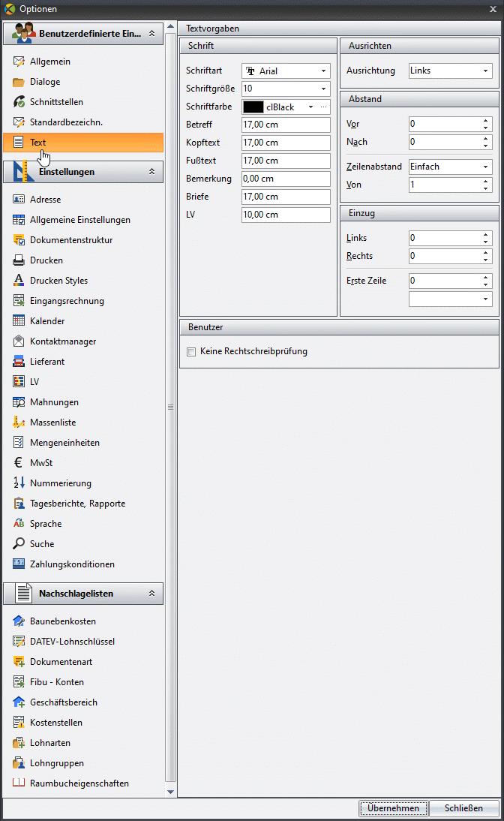Screen dimensions: 504x821
Task: Click sidebar scroll down arrow
Action: click(170, 792)
